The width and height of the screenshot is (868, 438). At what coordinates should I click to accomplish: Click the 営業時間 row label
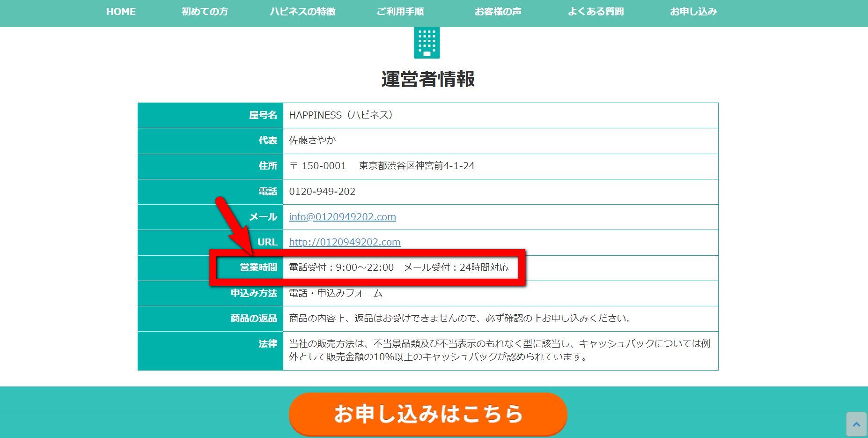coord(258,267)
